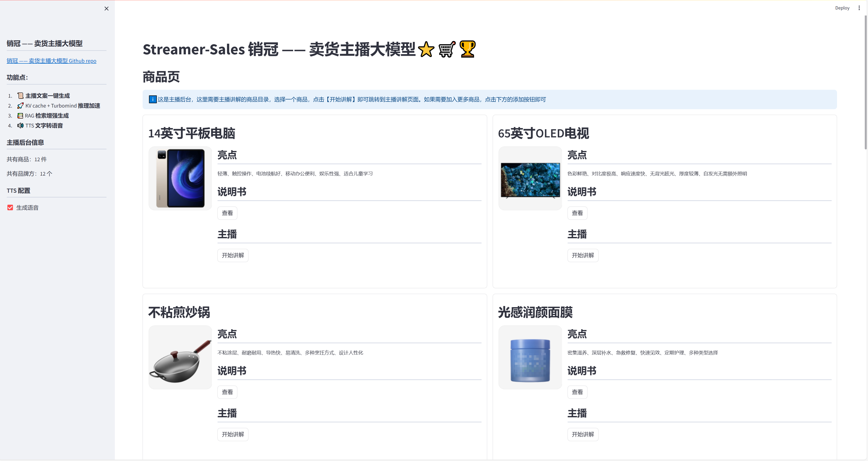Click the non-stick wok product image

coord(180,359)
